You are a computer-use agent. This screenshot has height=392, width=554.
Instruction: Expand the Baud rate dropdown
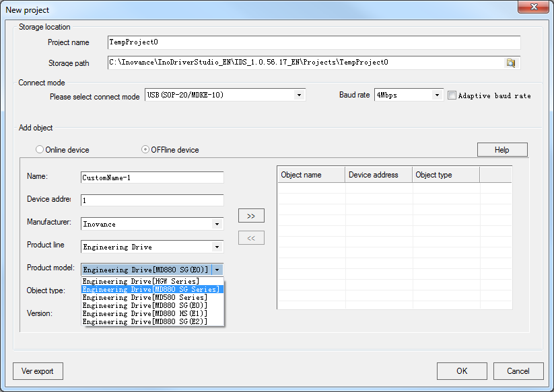click(x=437, y=95)
